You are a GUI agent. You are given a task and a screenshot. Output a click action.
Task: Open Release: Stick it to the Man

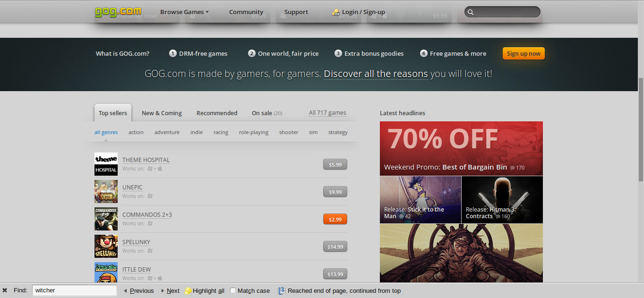pos(421,200)
